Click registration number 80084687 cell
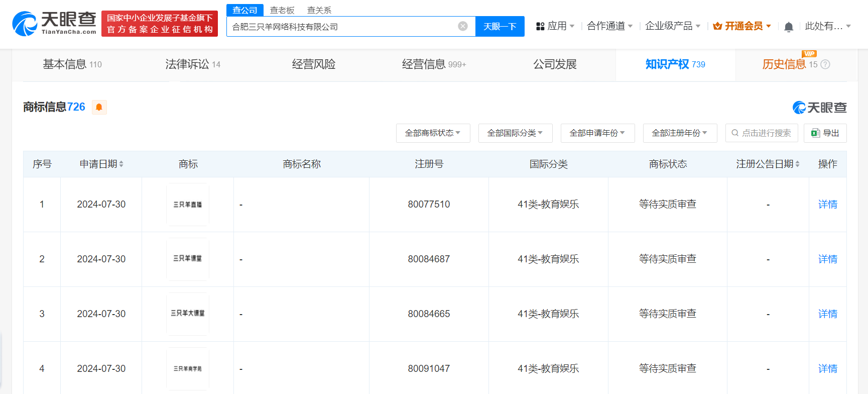868x394 pixels. pos(429,259)
